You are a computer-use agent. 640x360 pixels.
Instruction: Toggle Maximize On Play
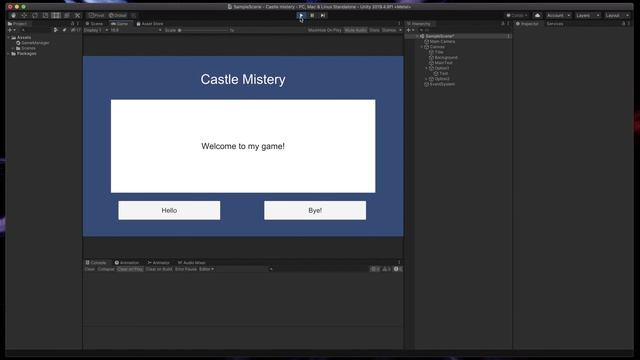pos(324,30)
